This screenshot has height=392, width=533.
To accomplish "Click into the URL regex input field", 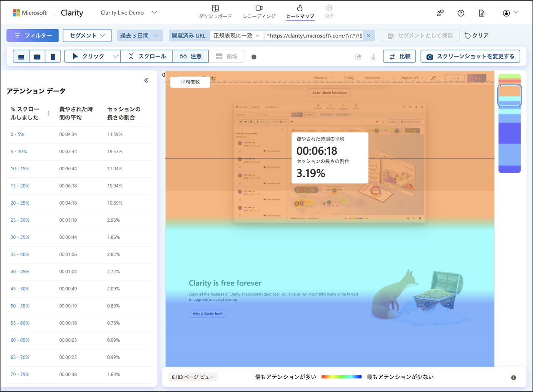I will click(x=314, y=36).
